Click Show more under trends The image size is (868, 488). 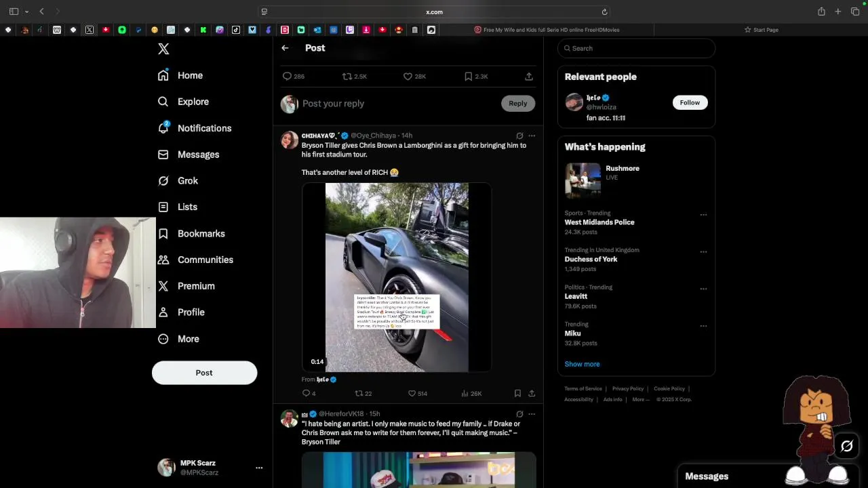point(582,364)
